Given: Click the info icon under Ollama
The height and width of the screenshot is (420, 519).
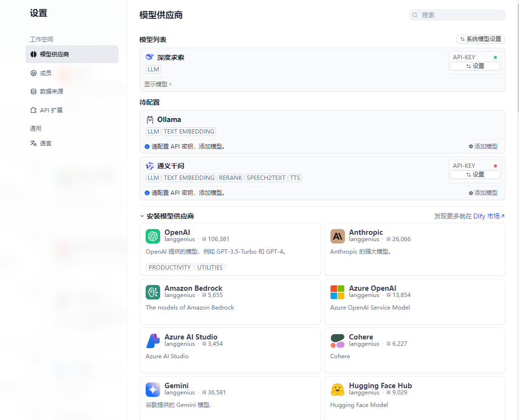Looking at the screenshot, I should (147, 146).
